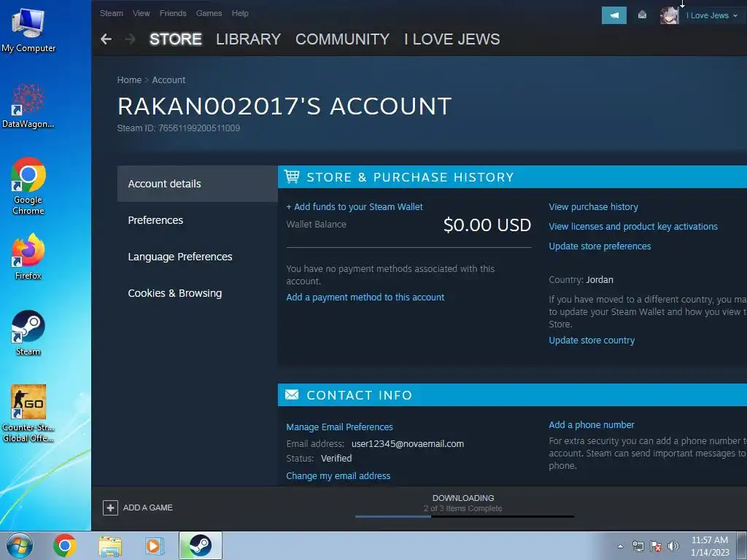The height and width of the screenshot is (560, 747).
Task: Open the Windows Start orb
Action: tap(20, 545)
